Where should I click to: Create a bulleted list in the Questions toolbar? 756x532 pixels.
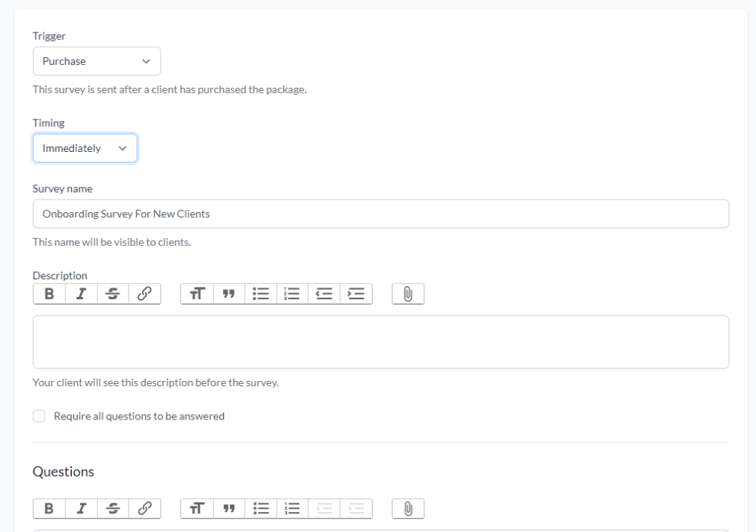point(261,508)
